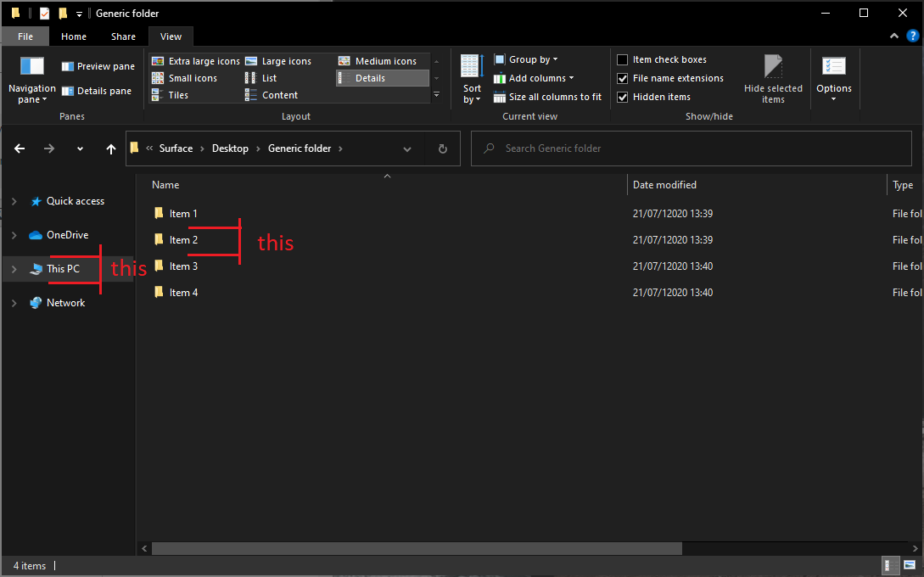Choose Extra large icons layout
924x577 pixels.
[196, 61]
